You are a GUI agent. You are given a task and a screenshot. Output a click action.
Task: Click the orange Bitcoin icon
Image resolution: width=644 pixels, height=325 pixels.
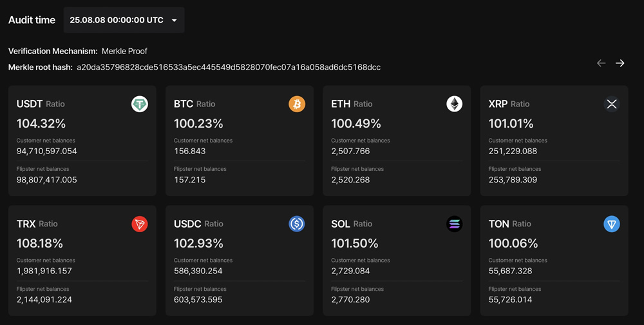pyautogui.click(x=297, y=104)
